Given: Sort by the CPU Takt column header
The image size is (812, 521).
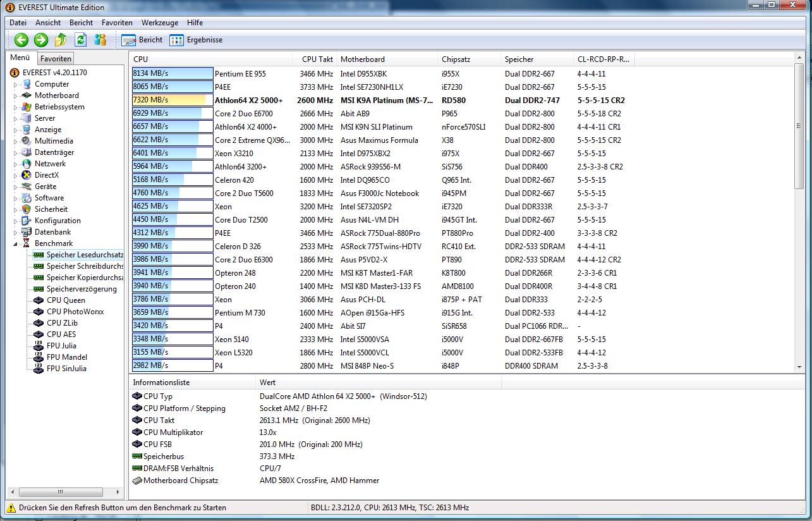Looking at the screenshot, I should tap(313, 59).
